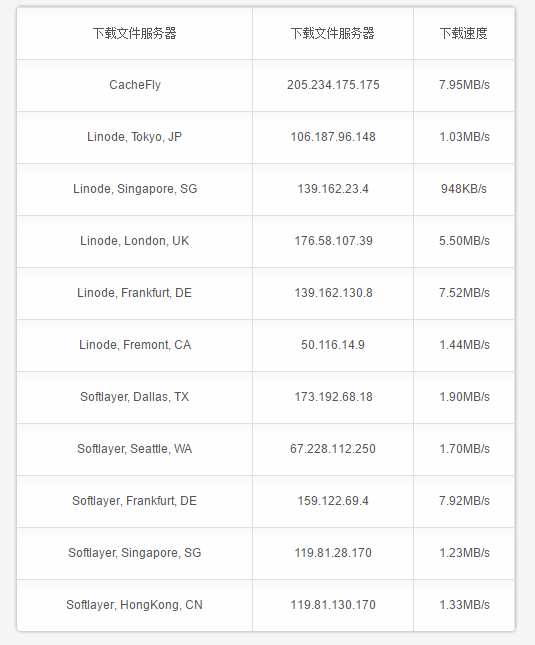535x645 pixels.
Task: Click IP address 67.228.112.250
Action: pyautogui.click(x=333, y=449)
